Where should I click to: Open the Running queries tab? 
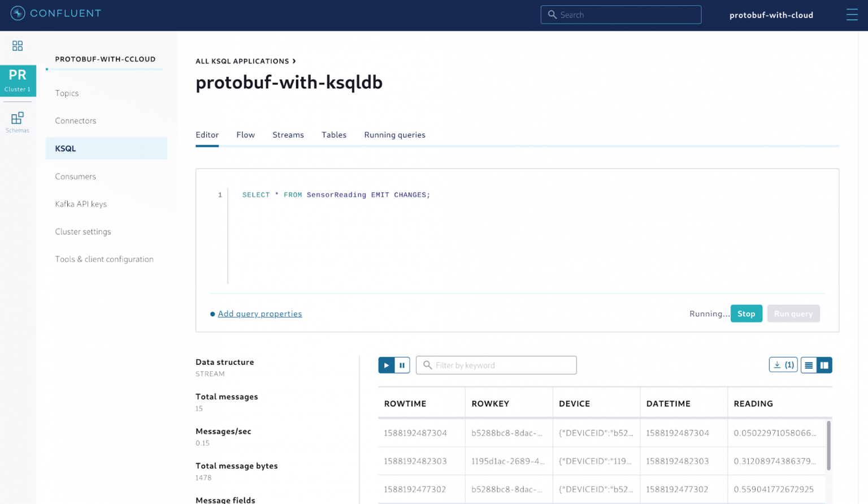394,135
